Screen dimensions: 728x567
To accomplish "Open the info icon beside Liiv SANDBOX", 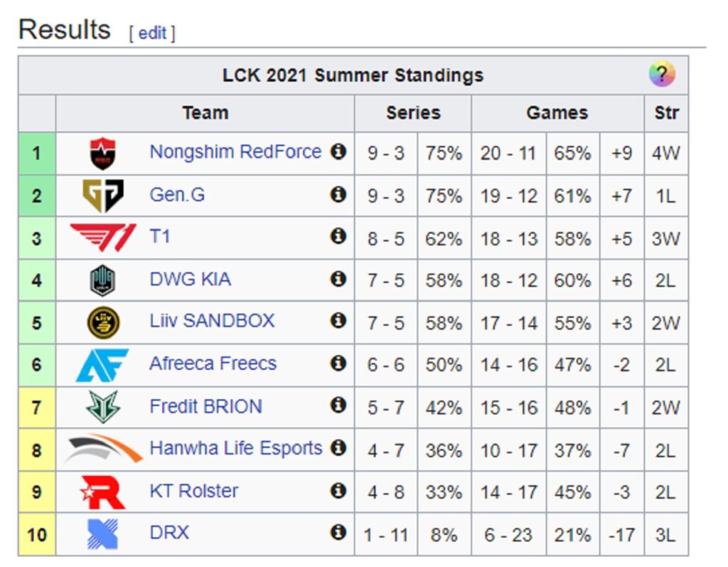I will point(338,320).
